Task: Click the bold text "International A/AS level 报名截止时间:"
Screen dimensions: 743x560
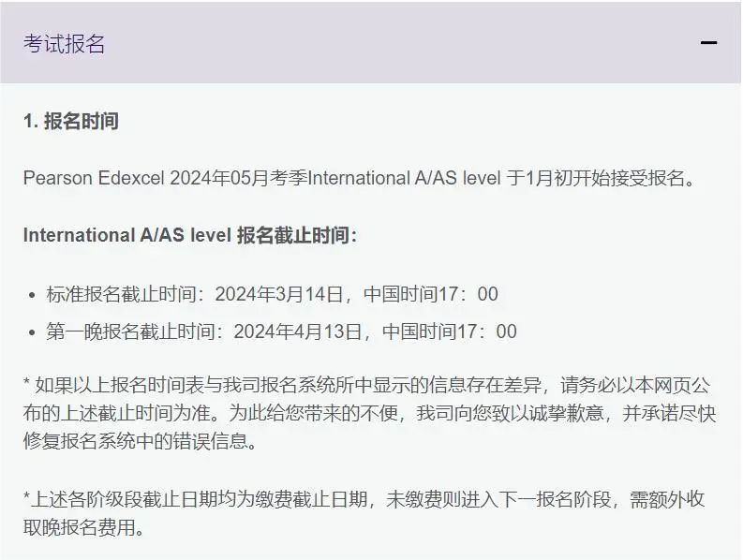Action: pyautogui.click(x=190, y=235)
